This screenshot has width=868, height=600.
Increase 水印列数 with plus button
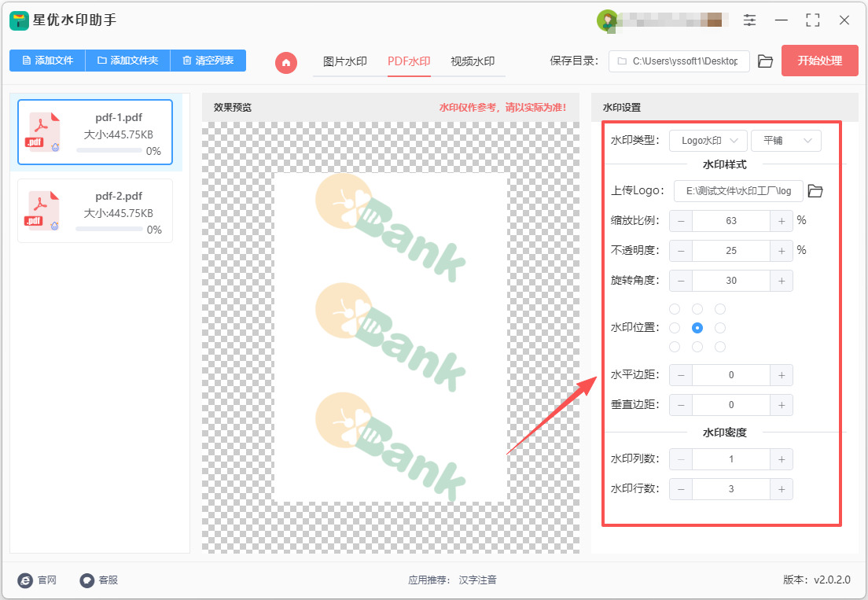pyautogui.click(x=781, y=459)
